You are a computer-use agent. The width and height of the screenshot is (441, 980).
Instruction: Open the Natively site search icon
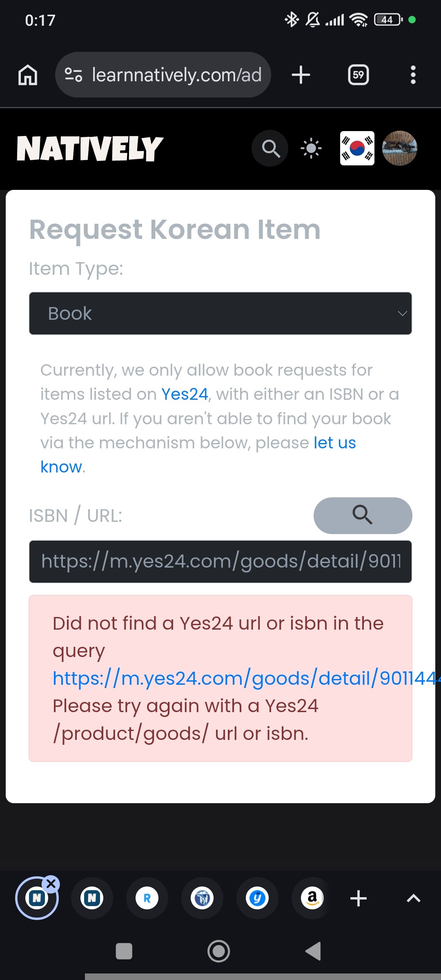(x=270, y=148)
